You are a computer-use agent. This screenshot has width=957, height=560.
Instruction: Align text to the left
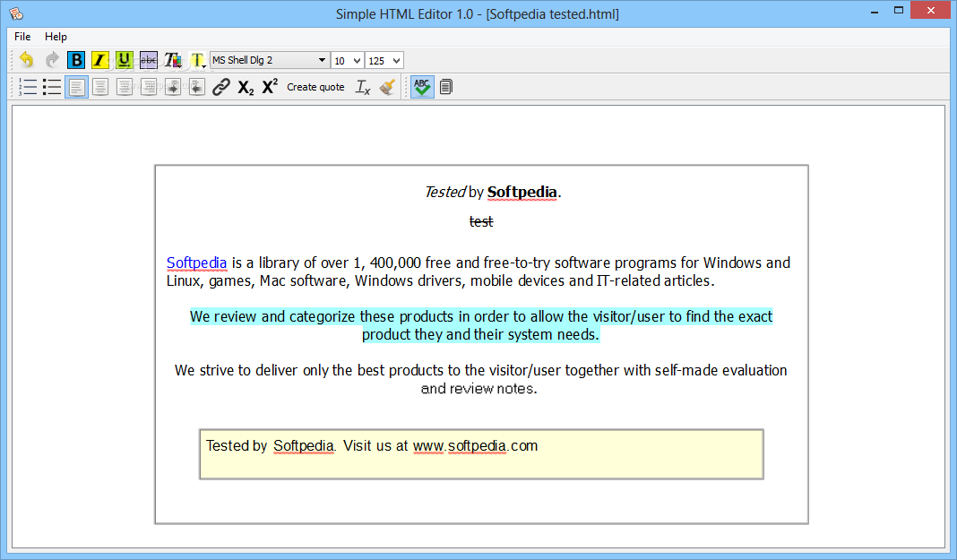(x=76, y=87)
